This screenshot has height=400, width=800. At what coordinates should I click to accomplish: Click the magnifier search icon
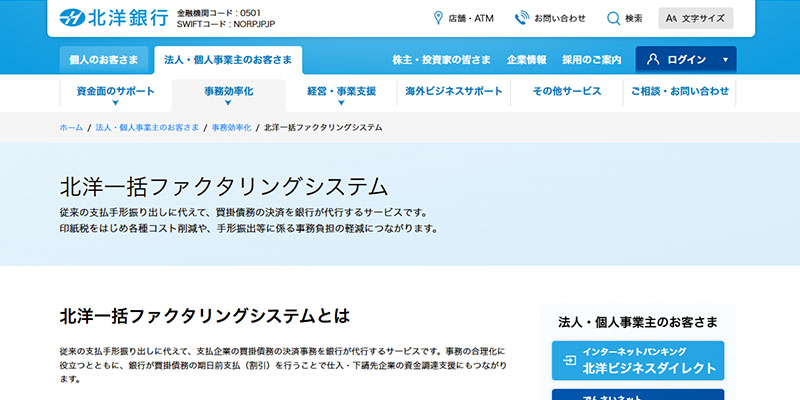[x=613, y=18]
